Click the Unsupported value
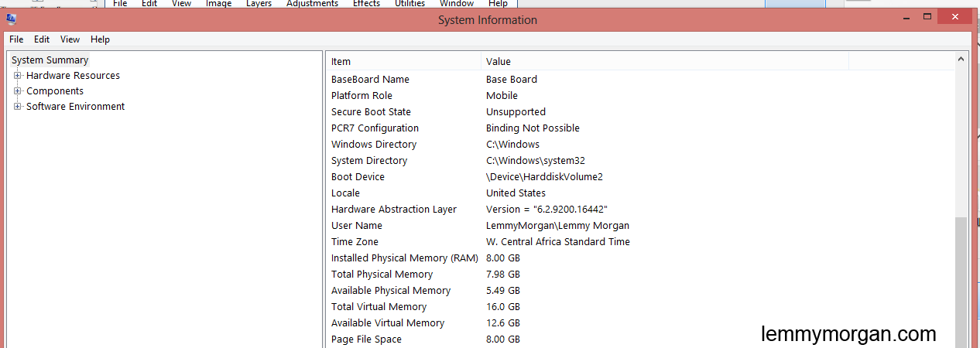980x348 pixels. pos(516,112)
